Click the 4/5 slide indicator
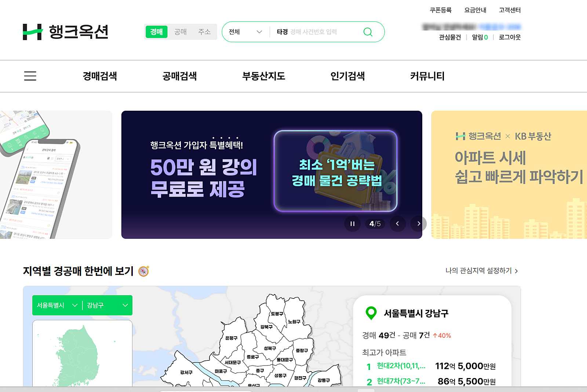The height and width of the screenshot is (392, 587). pos(375,224)
